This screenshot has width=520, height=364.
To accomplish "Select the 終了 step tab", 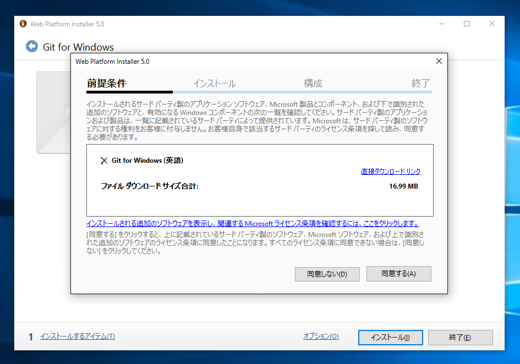I will click(x=421, y=83).
